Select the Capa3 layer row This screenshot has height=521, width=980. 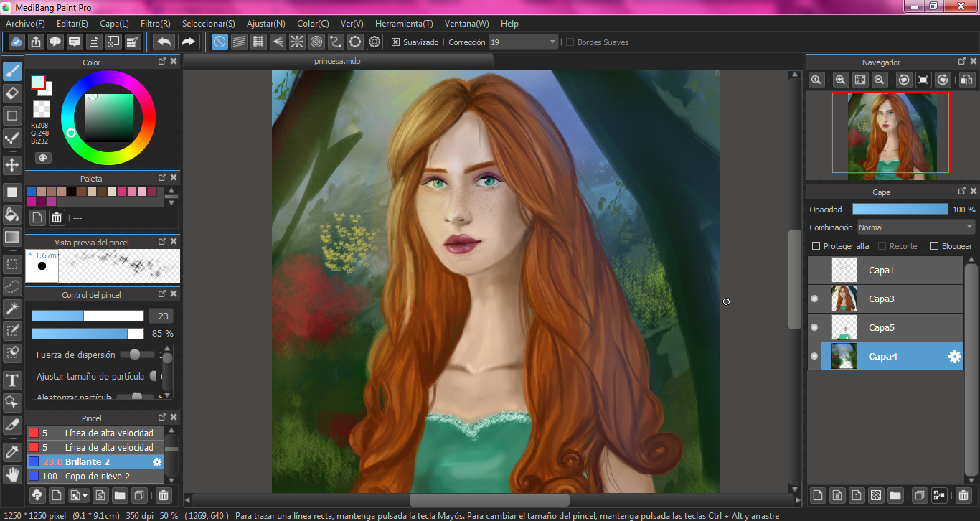(885, 299)
